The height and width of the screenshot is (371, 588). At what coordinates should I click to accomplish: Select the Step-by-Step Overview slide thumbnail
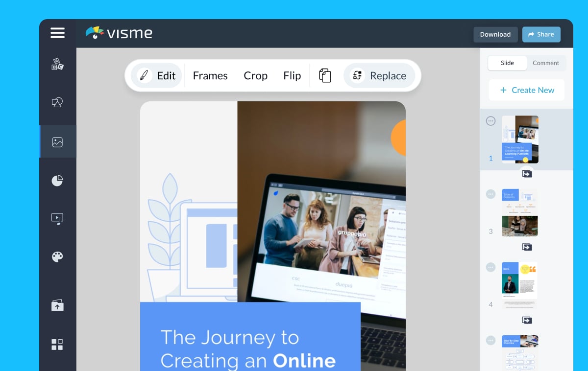(520, 353)
